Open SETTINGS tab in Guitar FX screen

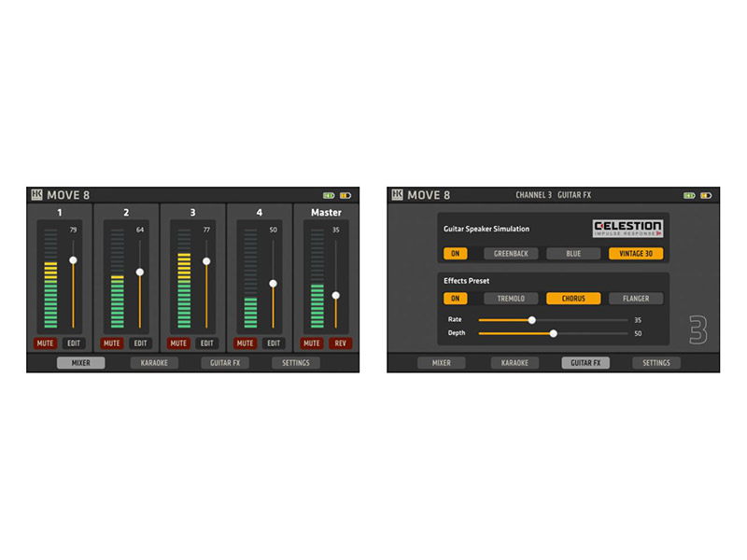coord(656,363)
